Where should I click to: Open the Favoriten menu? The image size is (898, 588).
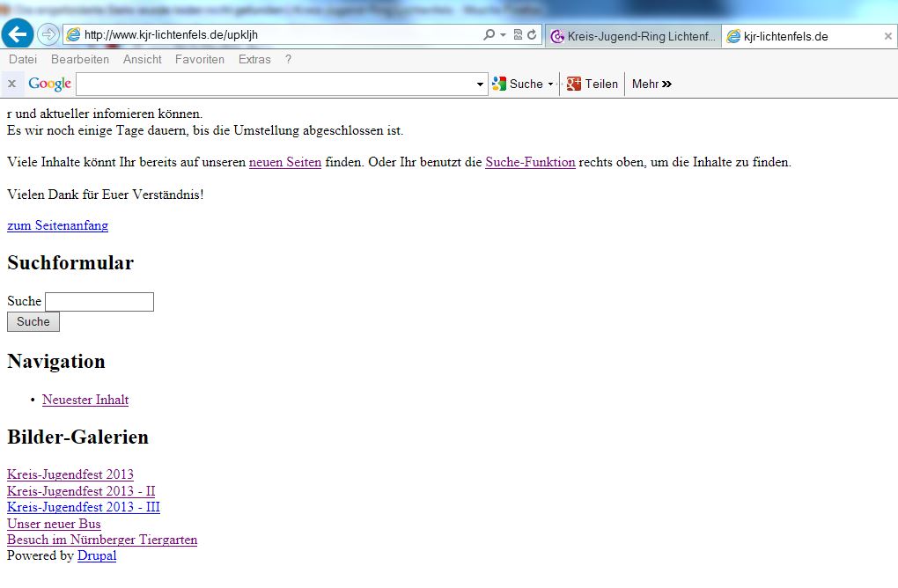click(200, 59)
